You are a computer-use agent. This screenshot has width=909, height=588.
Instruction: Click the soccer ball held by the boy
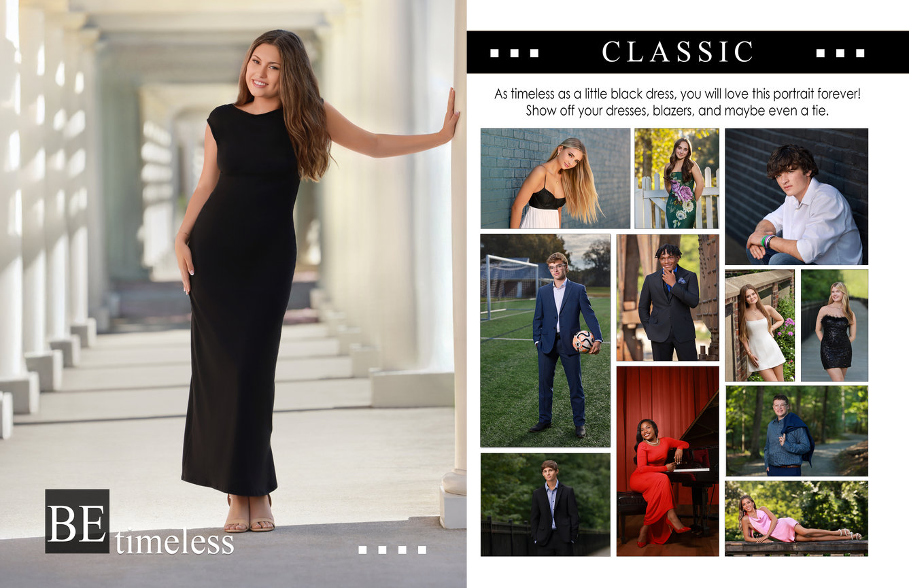coord(583,341)
